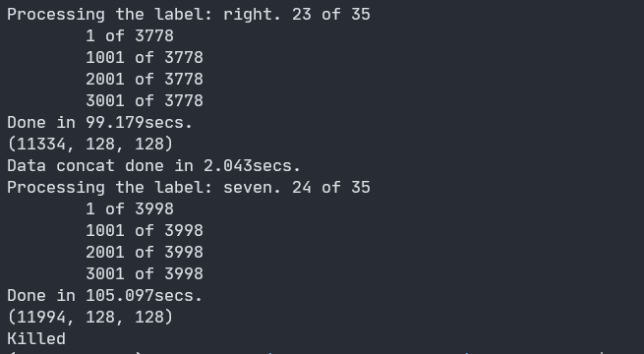Click the '24 of 35' counter text
The height and width of the screenshot is (354, 644).
click(x=331, y=188)
